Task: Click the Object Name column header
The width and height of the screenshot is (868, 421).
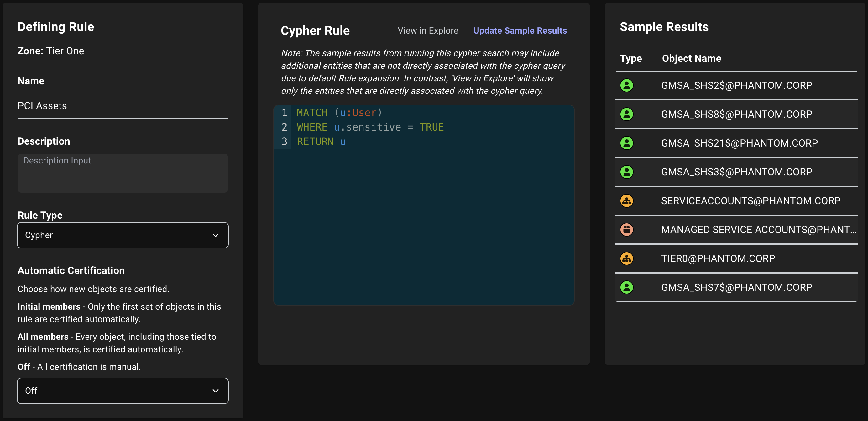Action: 692,58
